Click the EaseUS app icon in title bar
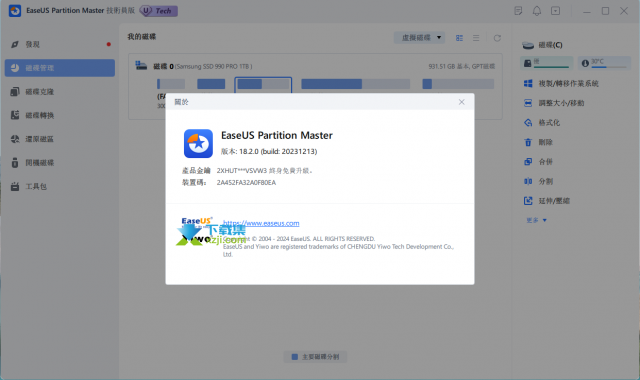 (x=15, y=11)
